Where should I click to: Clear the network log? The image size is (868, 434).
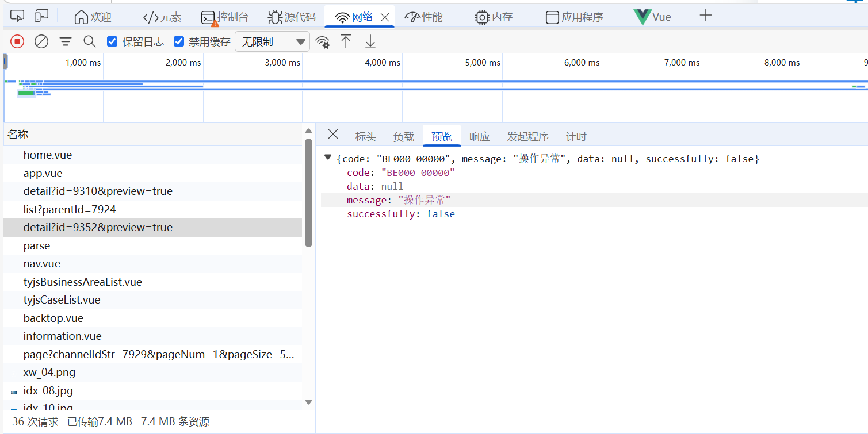click(41, 41)
